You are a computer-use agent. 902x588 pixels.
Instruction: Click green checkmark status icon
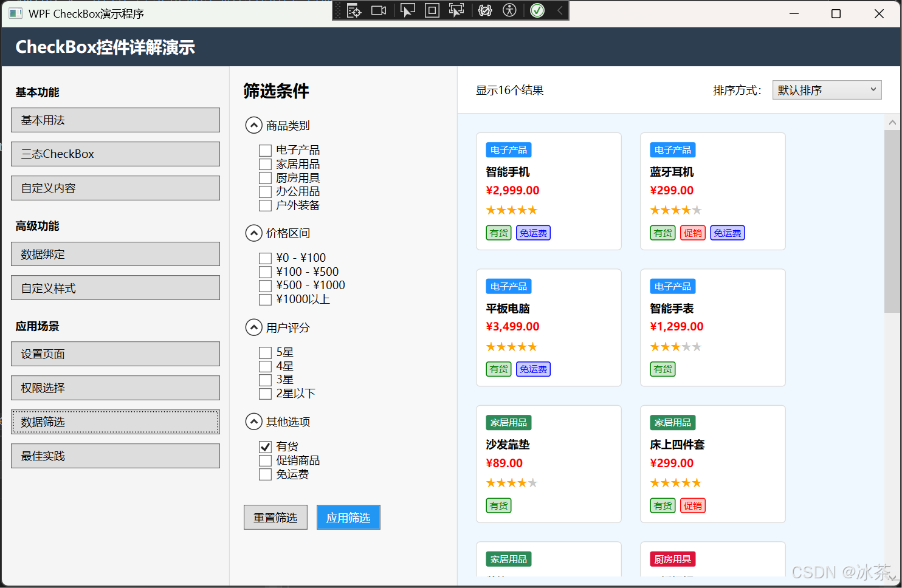537,10
